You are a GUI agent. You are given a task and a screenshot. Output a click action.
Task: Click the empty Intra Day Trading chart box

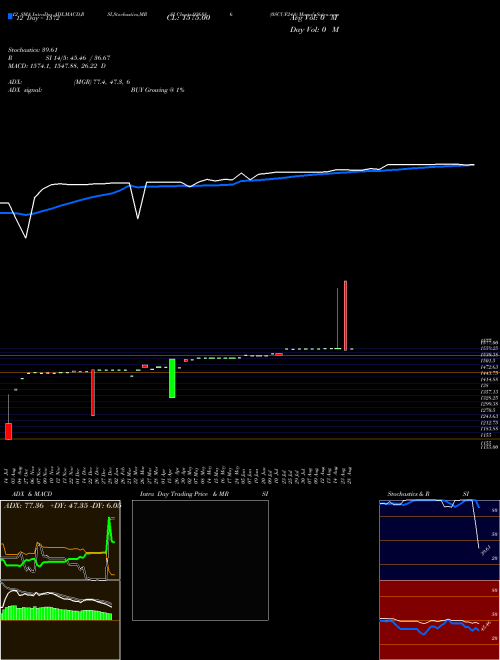pyautogui.click(x=200, y=560)
